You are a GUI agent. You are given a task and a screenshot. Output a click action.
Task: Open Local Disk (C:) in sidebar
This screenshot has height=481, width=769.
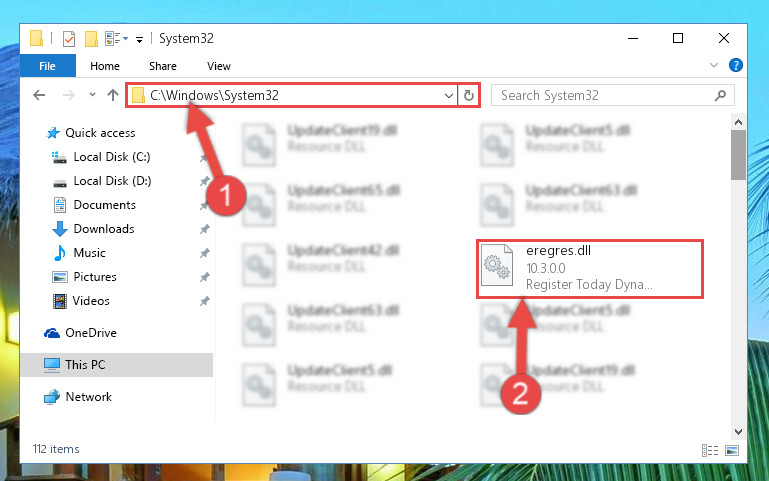tap(112, 157)
